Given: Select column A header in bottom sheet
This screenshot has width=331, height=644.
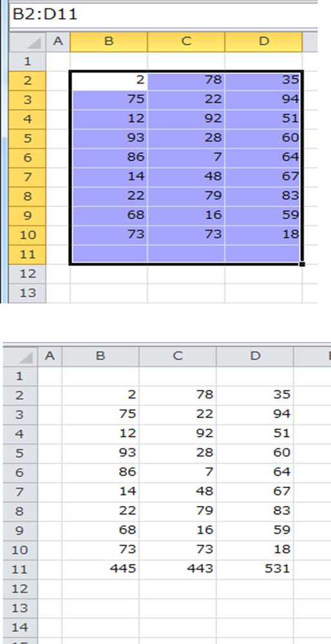Looking at the screenshot, I should pos(50,356).
